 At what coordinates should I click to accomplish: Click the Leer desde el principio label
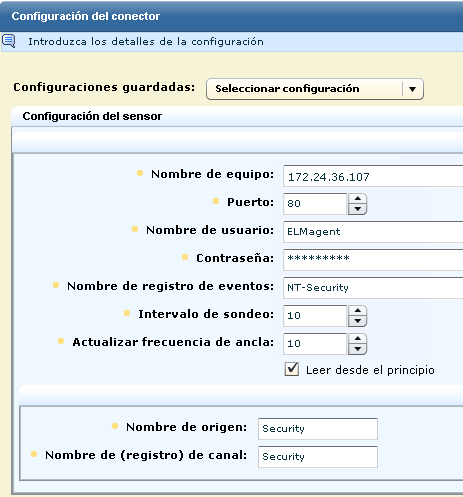pos(370,370)
